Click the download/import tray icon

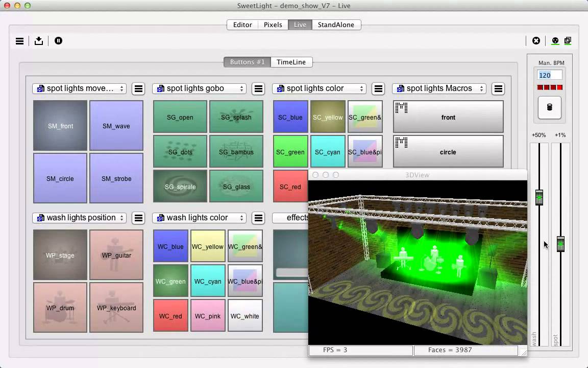(39, 40)
